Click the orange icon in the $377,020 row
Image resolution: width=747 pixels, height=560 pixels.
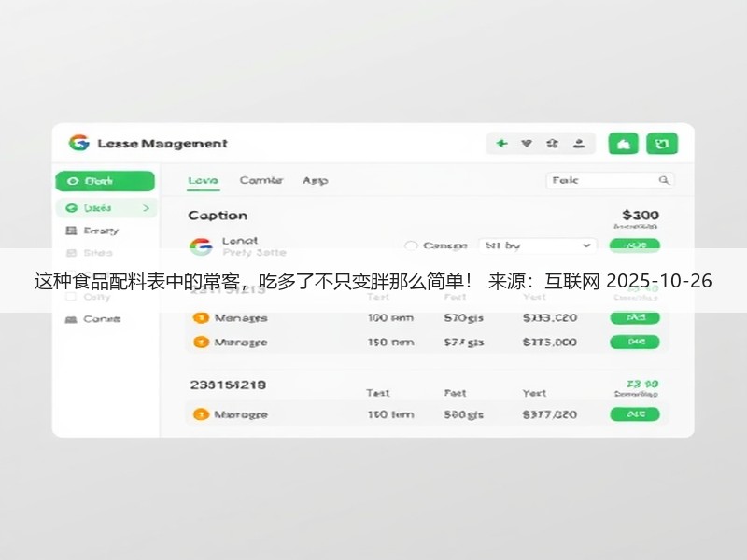pos(201,414)
